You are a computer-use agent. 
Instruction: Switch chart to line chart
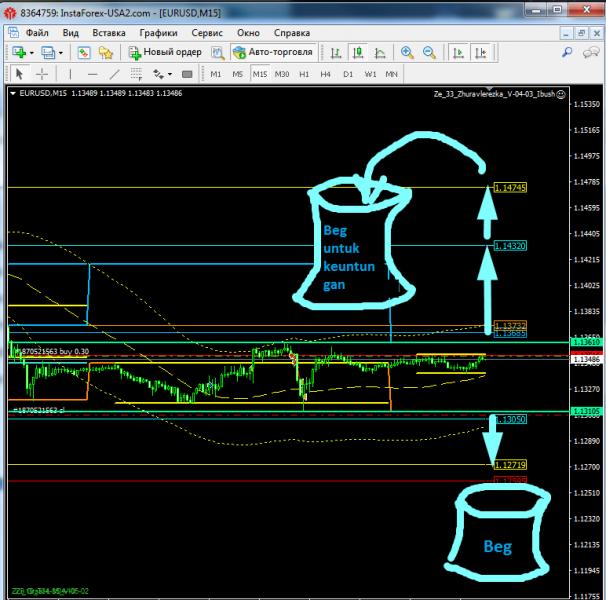tap(380, 52)
